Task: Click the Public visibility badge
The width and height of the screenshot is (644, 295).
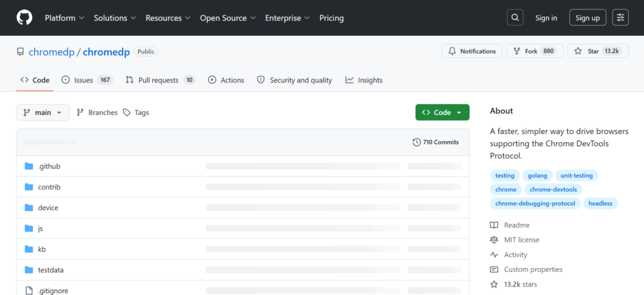Action: pyautogui.click(x=146, y=52)
